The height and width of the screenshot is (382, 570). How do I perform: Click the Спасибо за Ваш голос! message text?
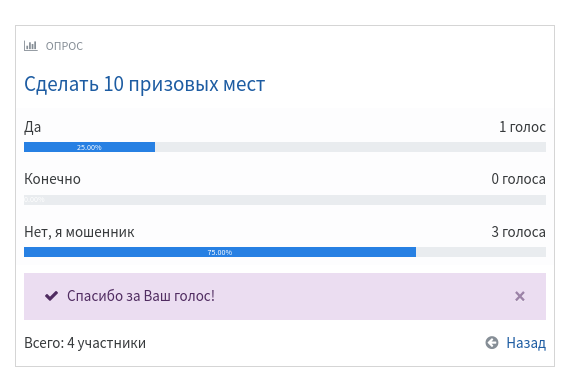(x=141, y=296)
